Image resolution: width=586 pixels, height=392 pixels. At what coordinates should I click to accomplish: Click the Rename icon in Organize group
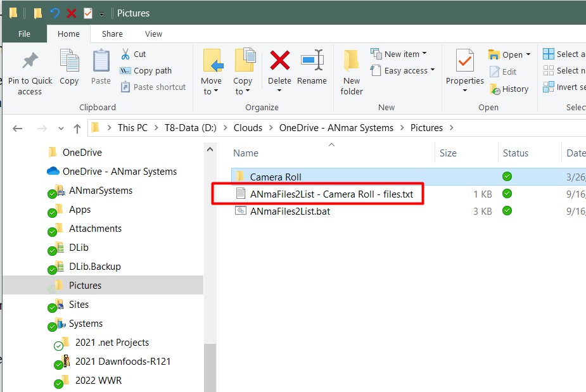click(x=312, y=61)
